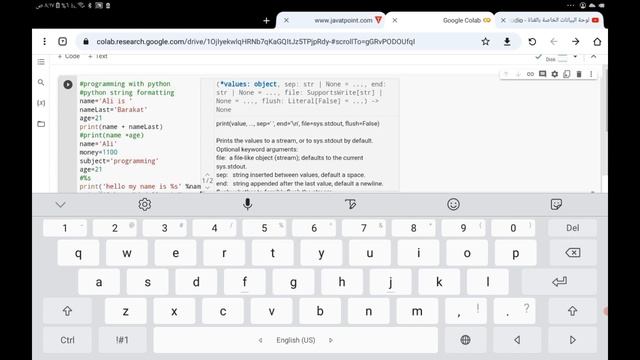Start voice input with microphone
The width and height of the screenshot is (640, 360).
[x=247, y=204]
